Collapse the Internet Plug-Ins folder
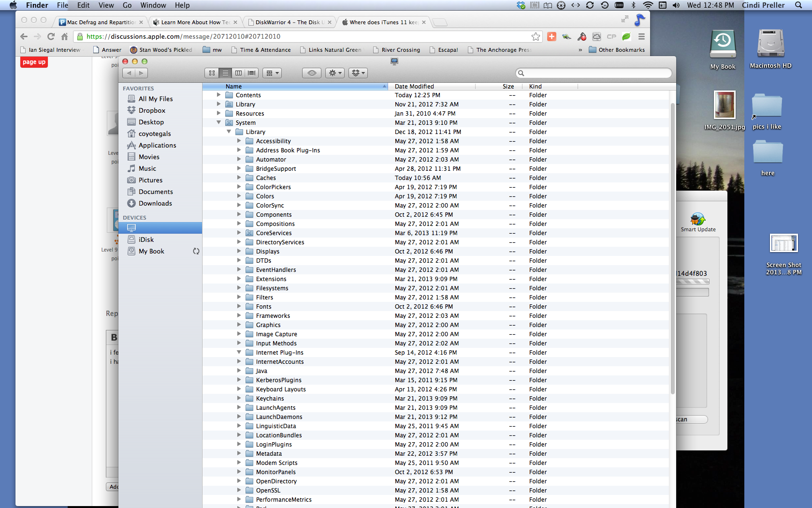The width and height of the screenshot is (812, 508). [x=239, y=353]
